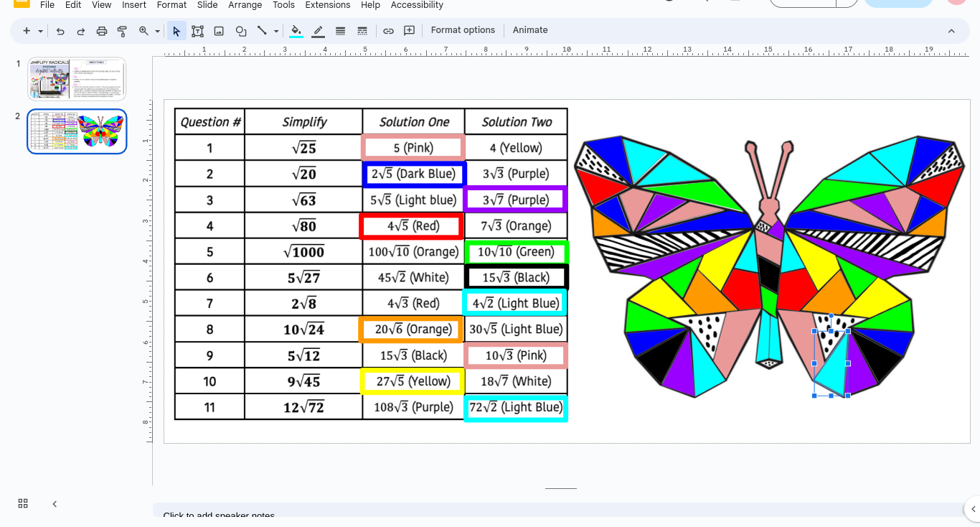Open the Zoom dropdown arrow
980x527 pixels.
pyautogui.click(x=157, y=31)
